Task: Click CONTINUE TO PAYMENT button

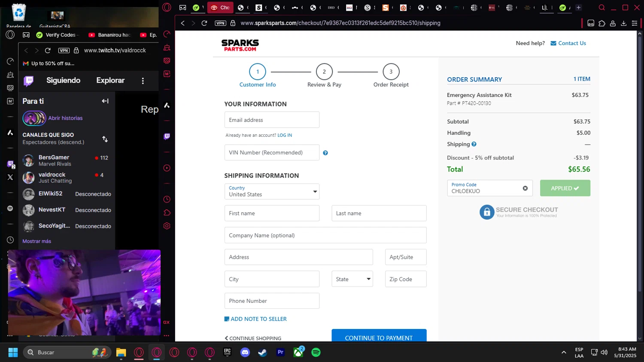Action: [x=379, y=336]
